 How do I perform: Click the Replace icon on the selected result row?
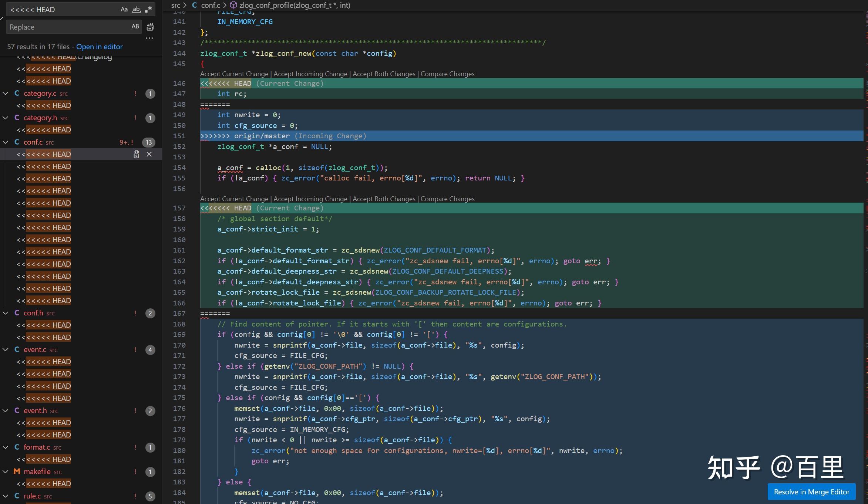137,154
